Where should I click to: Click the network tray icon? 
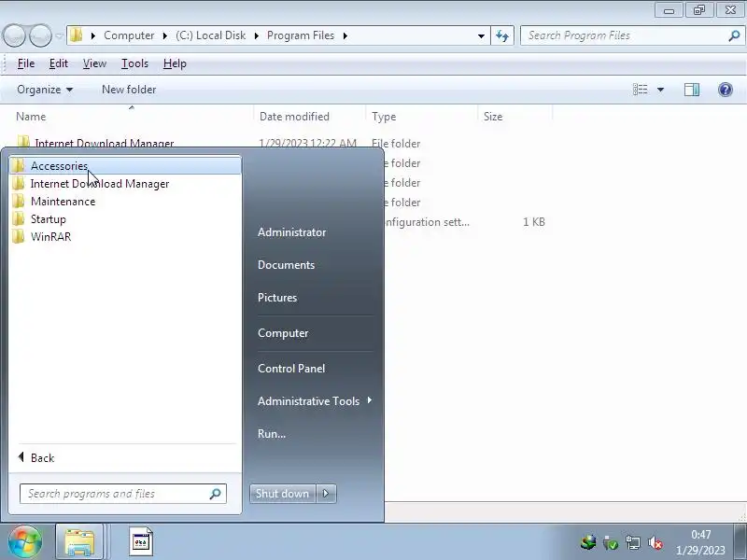click(633, 542)
